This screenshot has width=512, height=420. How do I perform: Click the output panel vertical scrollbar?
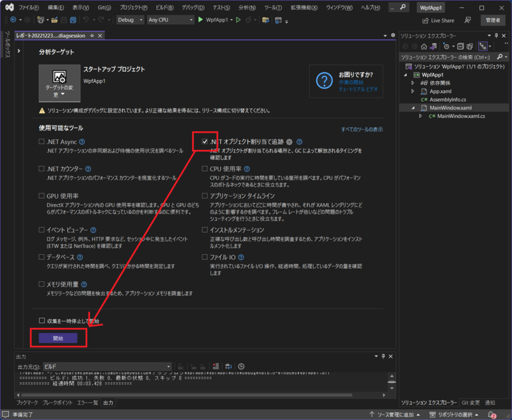click(x=392, y=382)
